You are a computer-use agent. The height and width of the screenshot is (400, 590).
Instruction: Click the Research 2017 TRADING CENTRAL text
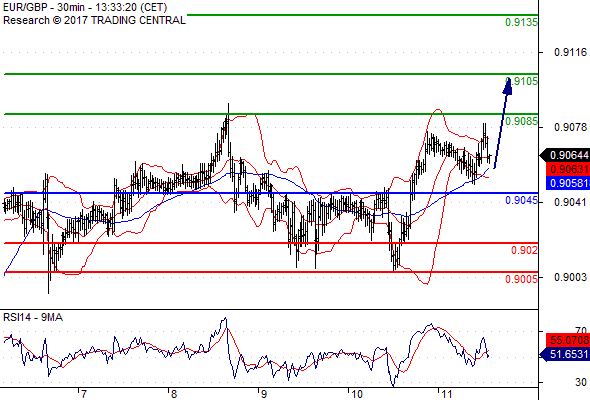pos(94,20)
